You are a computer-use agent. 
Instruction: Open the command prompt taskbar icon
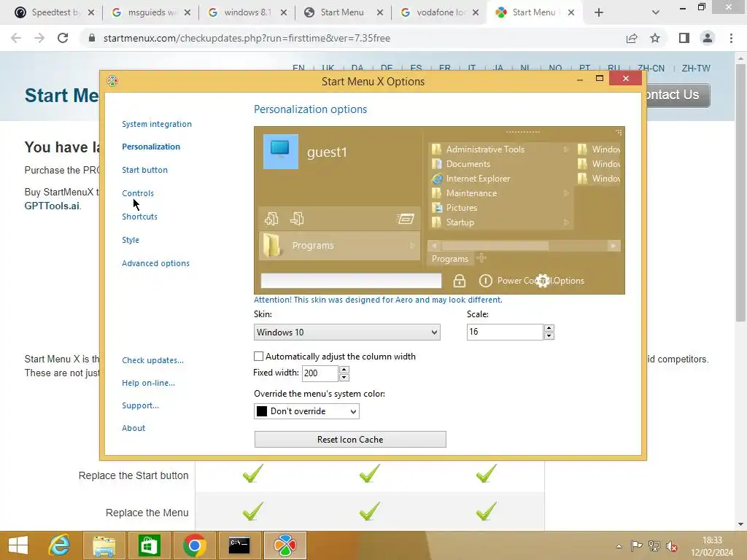pos(239,545)
